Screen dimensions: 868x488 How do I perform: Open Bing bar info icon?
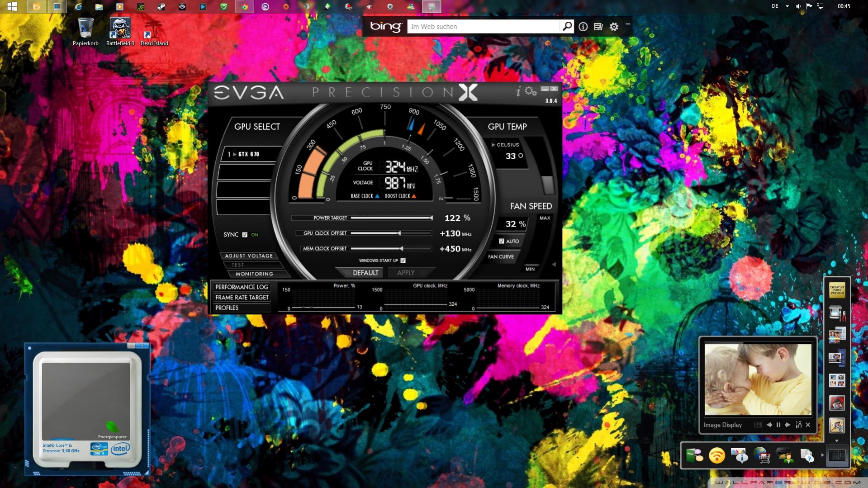583,27
